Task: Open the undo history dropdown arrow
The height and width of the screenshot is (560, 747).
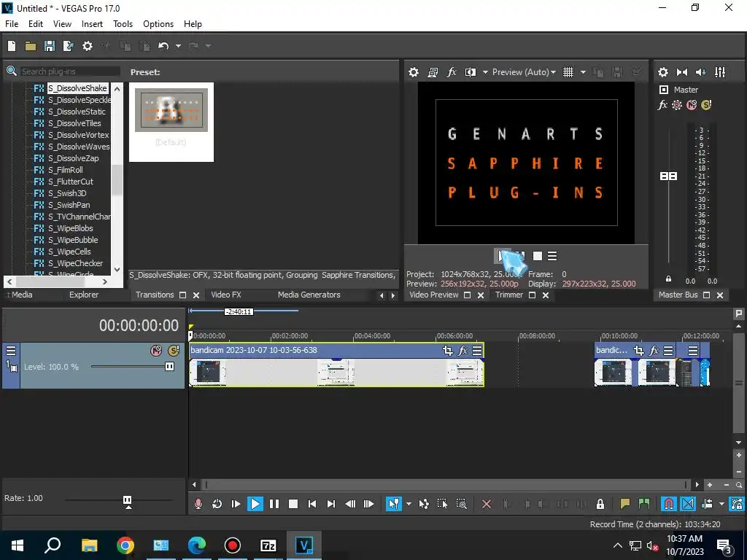Action: pos(178,46)
